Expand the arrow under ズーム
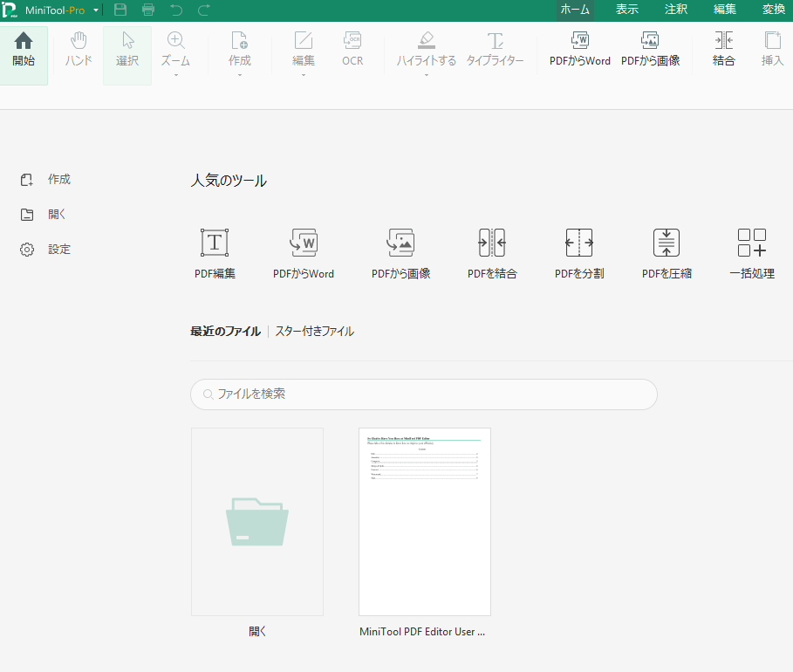793x672 pixels. [176, 75]
